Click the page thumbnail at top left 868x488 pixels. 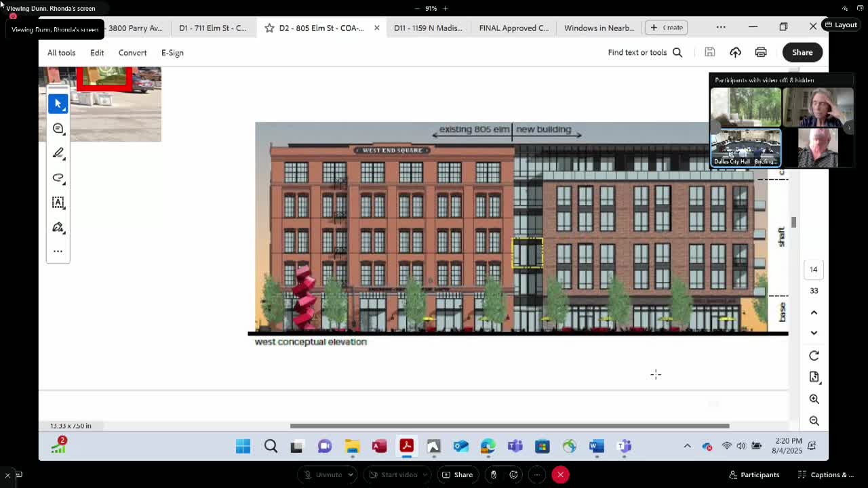click(100, 104)
